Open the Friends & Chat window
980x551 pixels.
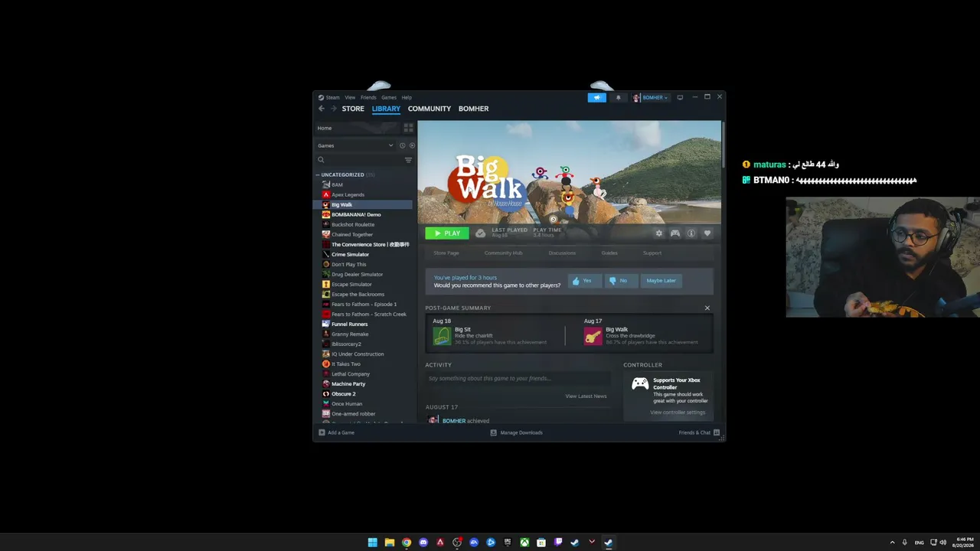(699, 432)
